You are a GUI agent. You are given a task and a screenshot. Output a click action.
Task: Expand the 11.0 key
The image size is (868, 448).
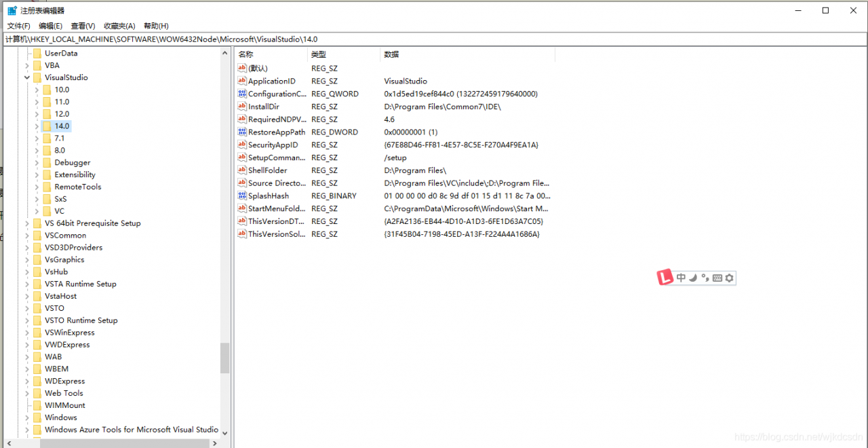click(x=37, y=102)
